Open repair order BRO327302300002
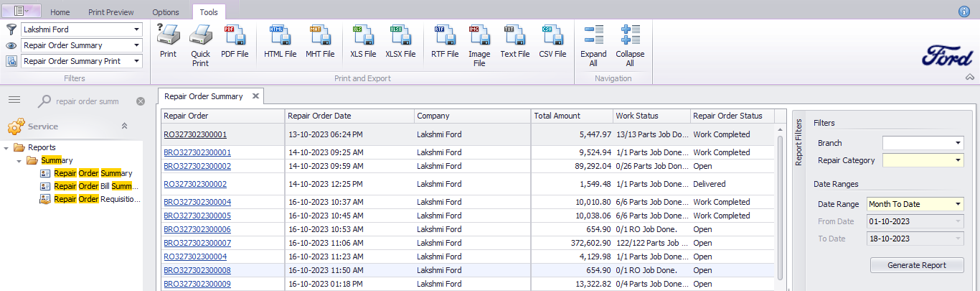Viewport: 980px width, 291px height. pos(197,166)
